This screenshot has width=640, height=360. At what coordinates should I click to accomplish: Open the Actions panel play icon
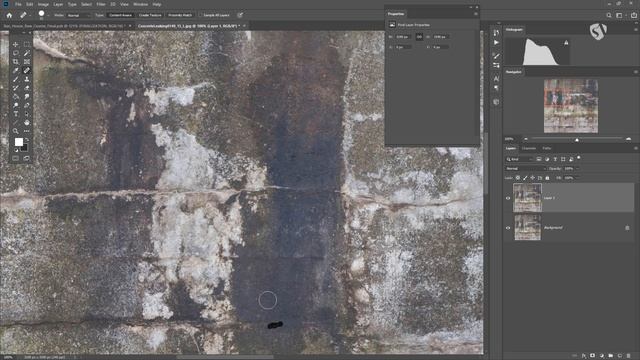click(496, 42)
